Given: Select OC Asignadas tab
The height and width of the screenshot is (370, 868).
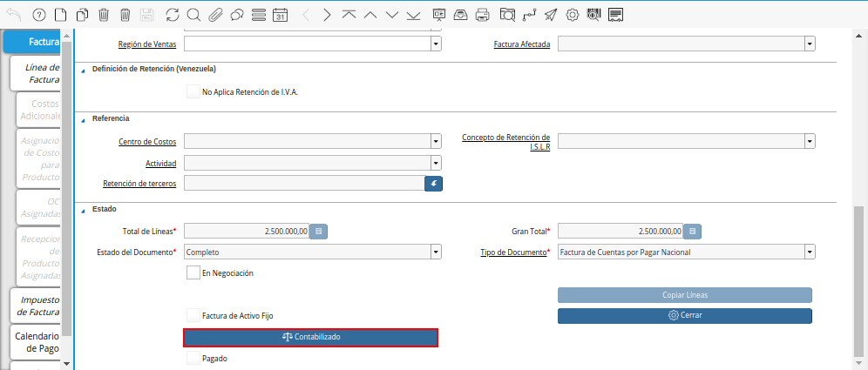Looking at the screenshot, I should point(38,207).
